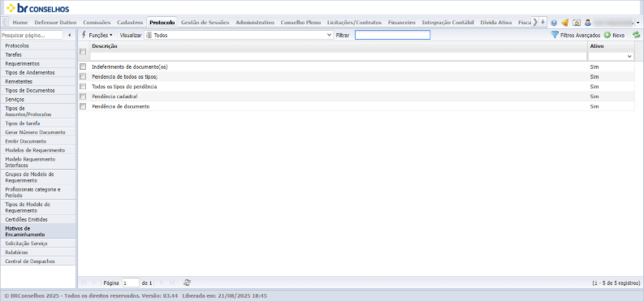
Task: Open the Visualizar Todos combo box
Action: (239, 35)
